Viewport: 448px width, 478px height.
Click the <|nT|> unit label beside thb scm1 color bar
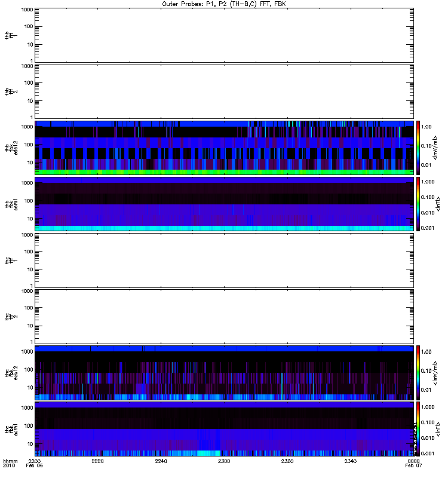click(438, 204)
